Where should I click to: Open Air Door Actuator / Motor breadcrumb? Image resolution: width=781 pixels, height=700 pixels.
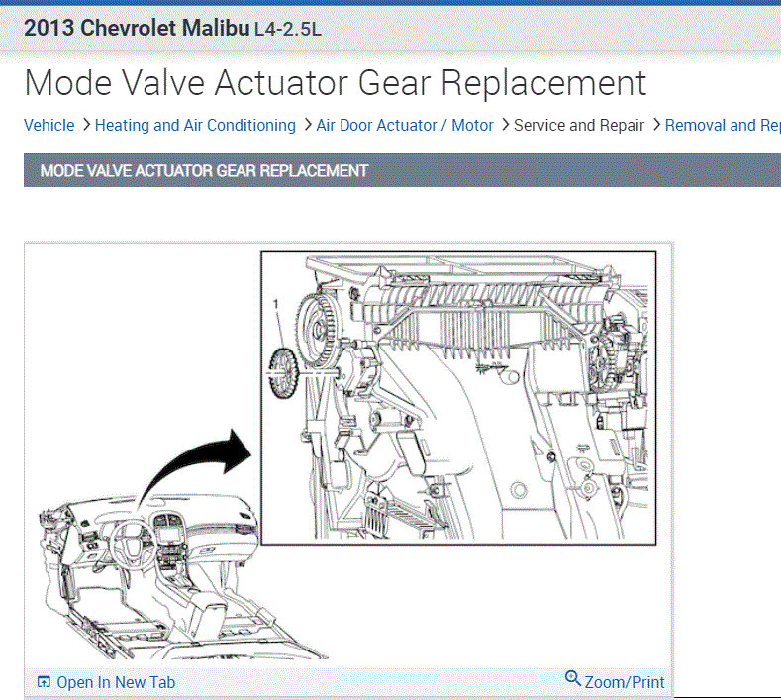tap(405, 125)
